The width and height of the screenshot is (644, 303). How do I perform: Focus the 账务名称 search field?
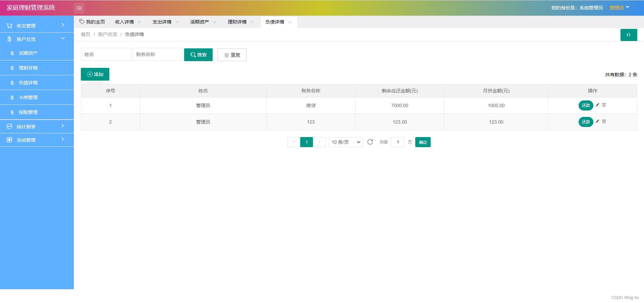click(x=158, y=54)
